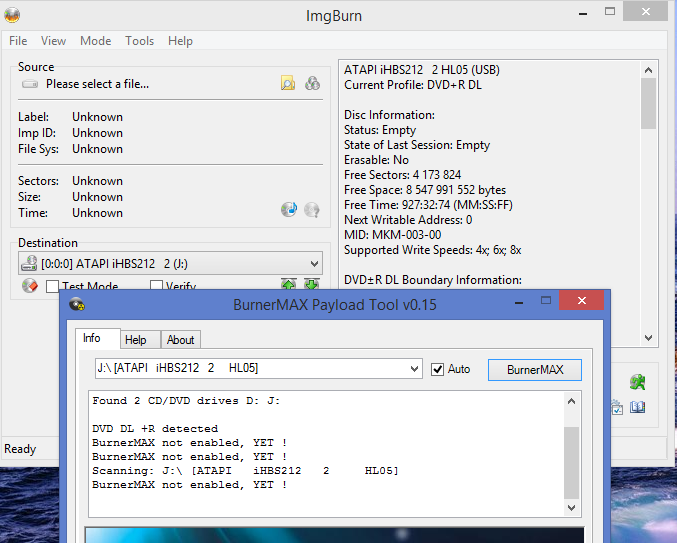This screenshot has height=543, width=677.
Task: Click 'Supported Write Speeds: 4x; 6x; 8x'
Action: (x=433, y=250)
